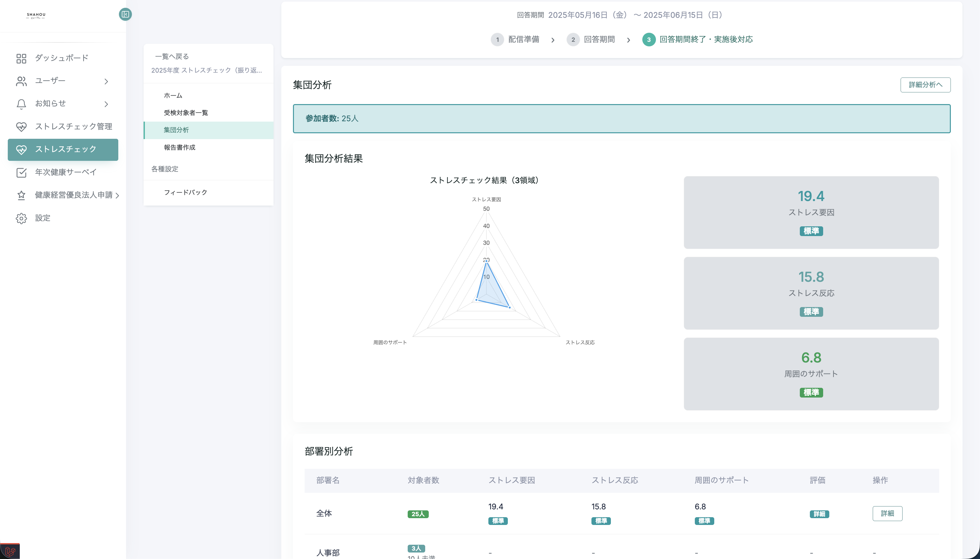Click the green 標準 badge under 6.8 card
The width and height of the screenshot is (980, 559).
click(x=811, y=392)
